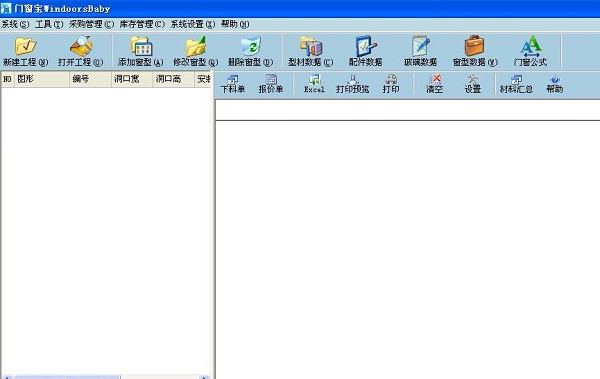
Task: Open 材料汇总 material summary
Action: pyautogui.click(x=516, y=84)
